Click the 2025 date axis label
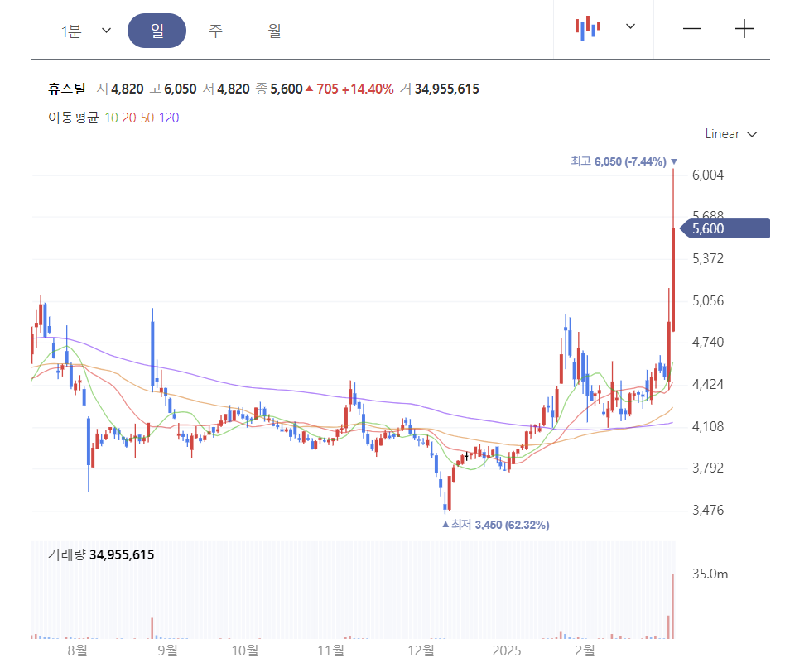The height and width of the screenshot is (672, 785). tap(507, 650)
